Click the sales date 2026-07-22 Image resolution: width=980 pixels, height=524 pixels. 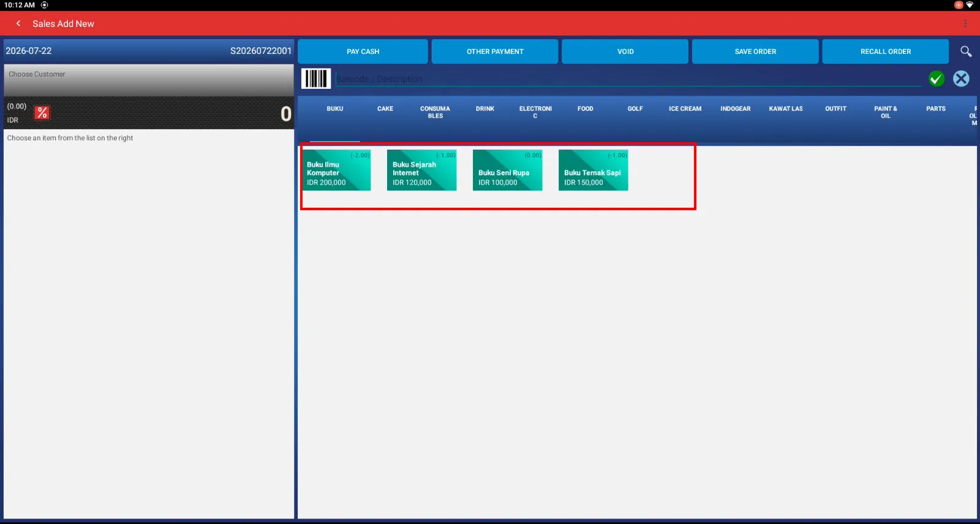click(29, 51)
